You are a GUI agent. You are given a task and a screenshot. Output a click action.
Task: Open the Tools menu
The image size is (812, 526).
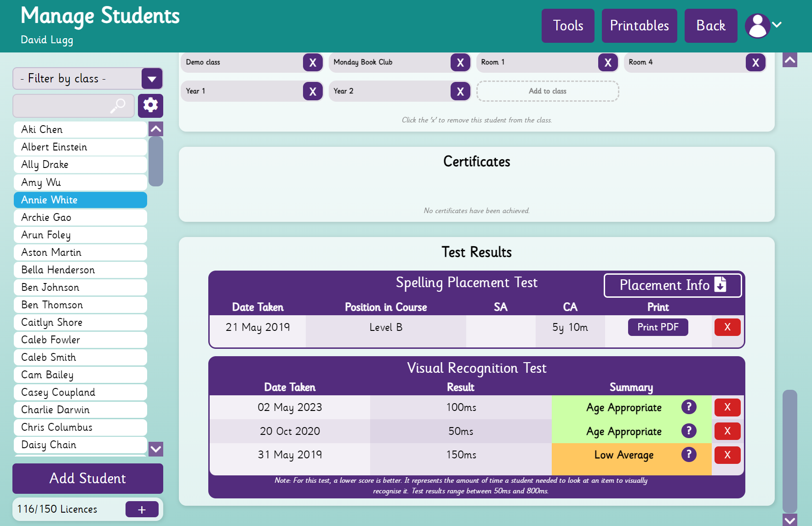tap(568, 26)
